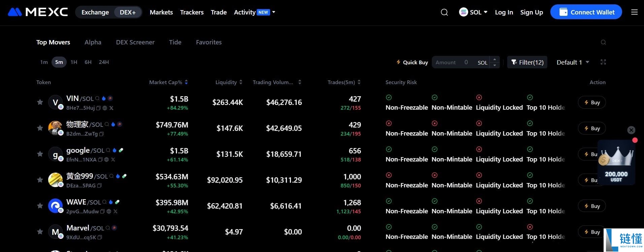Favorite the VIN token with star icon
Screen dimensions: 644x252
coord(40,102)
